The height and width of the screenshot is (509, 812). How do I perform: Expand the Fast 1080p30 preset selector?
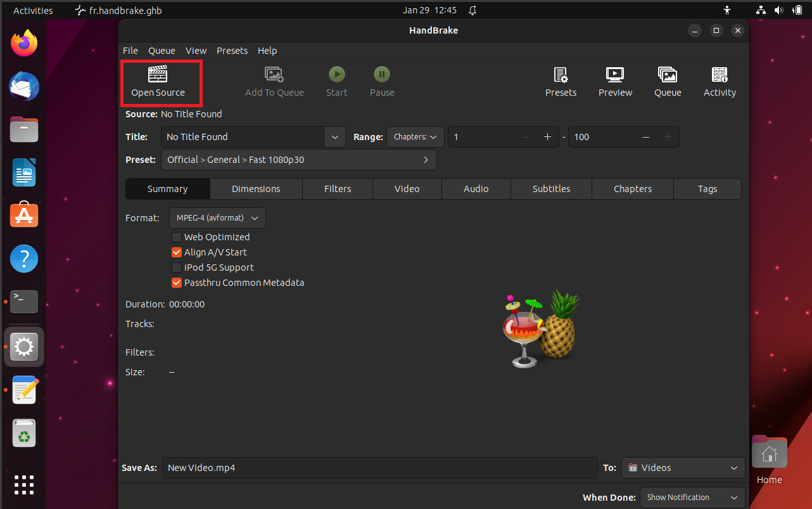[x=298, y=160]
